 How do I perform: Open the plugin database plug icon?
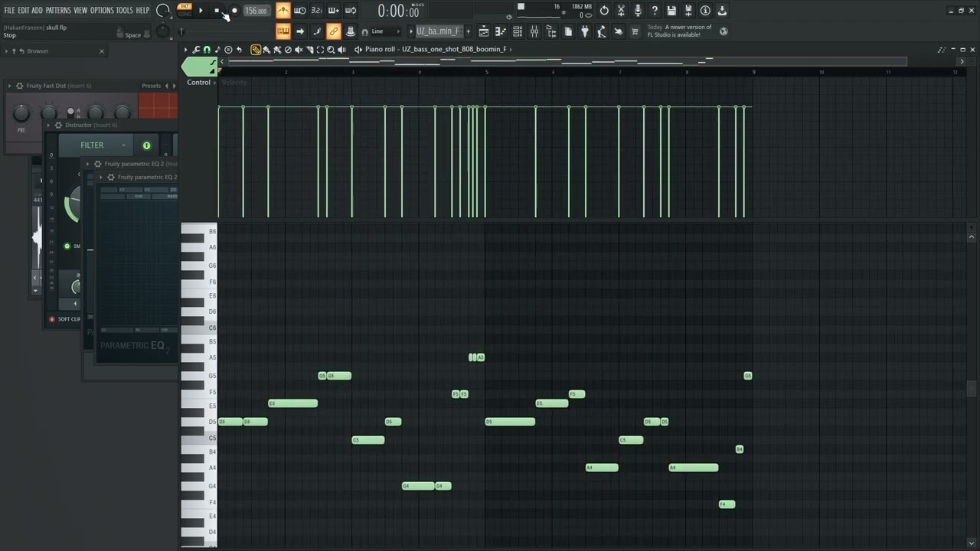click(x=585, y=31)
